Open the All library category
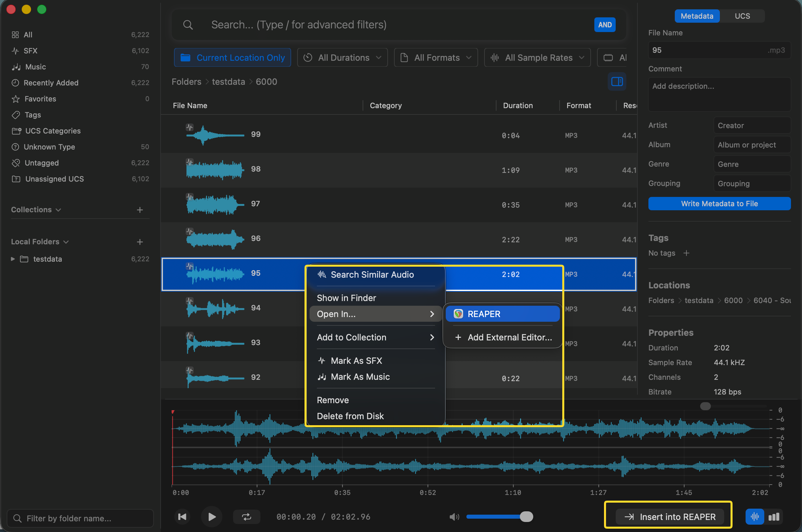Screen dimensions: 802x532 (80, 35)
